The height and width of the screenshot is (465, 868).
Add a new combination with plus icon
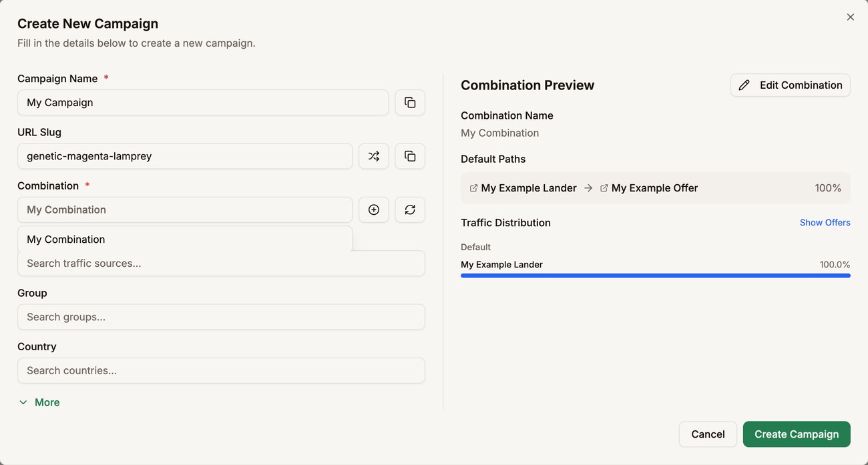(374, 209)
